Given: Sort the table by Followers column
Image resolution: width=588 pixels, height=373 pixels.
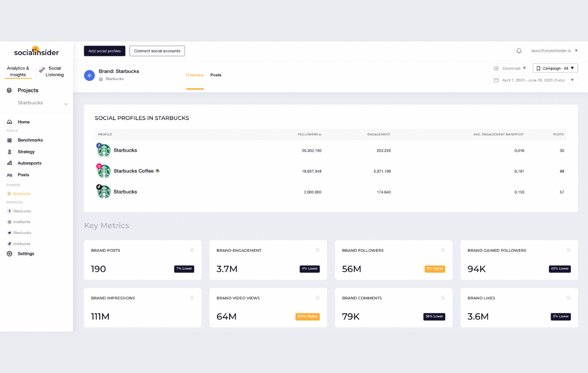Looking at the screenshot, I should [x=309, y=134].
